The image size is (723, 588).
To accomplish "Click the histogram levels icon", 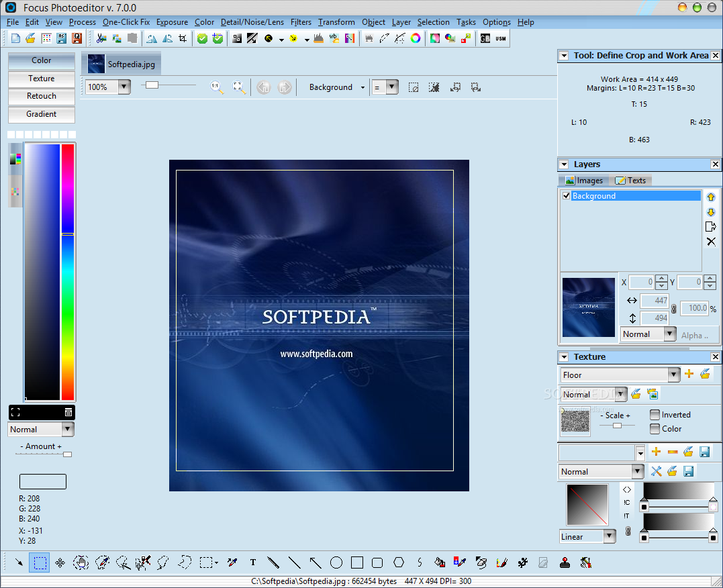I will [319, 38].
